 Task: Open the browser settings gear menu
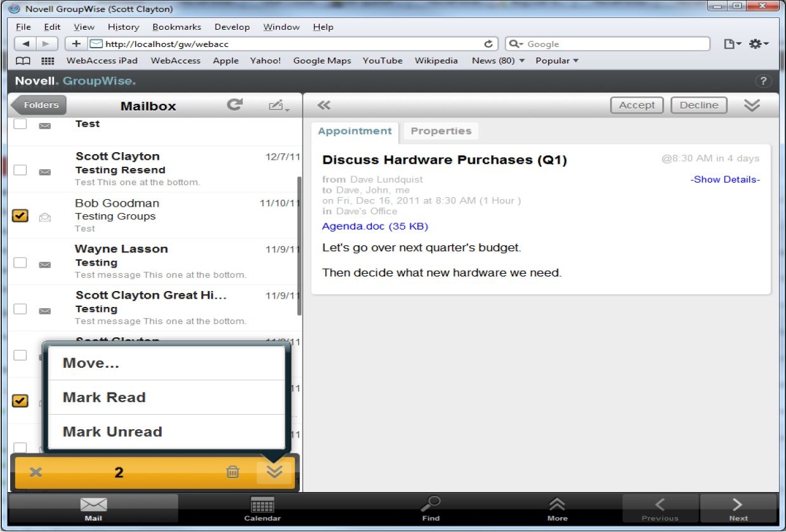point(759,44)
